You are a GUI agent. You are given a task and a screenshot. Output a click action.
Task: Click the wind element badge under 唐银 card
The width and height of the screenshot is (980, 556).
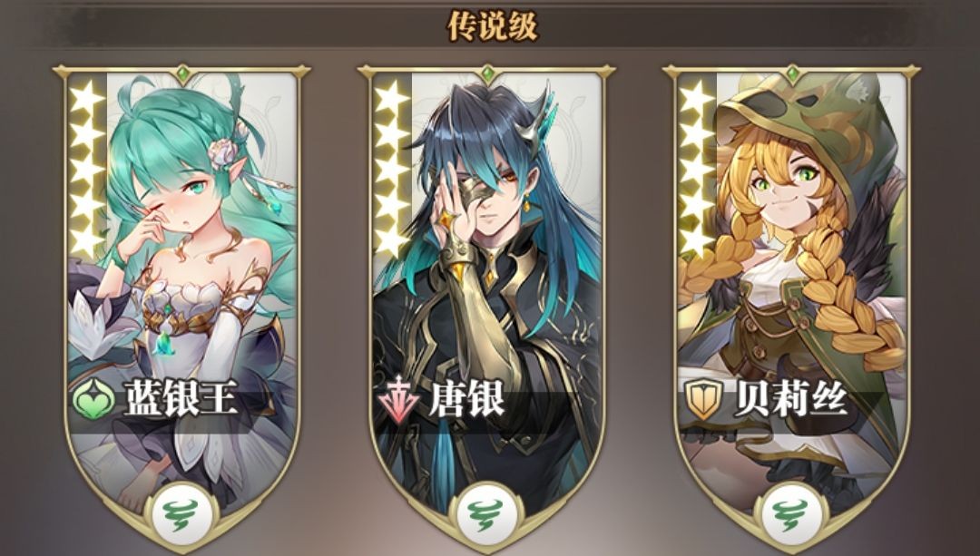[x=486, y=516]
